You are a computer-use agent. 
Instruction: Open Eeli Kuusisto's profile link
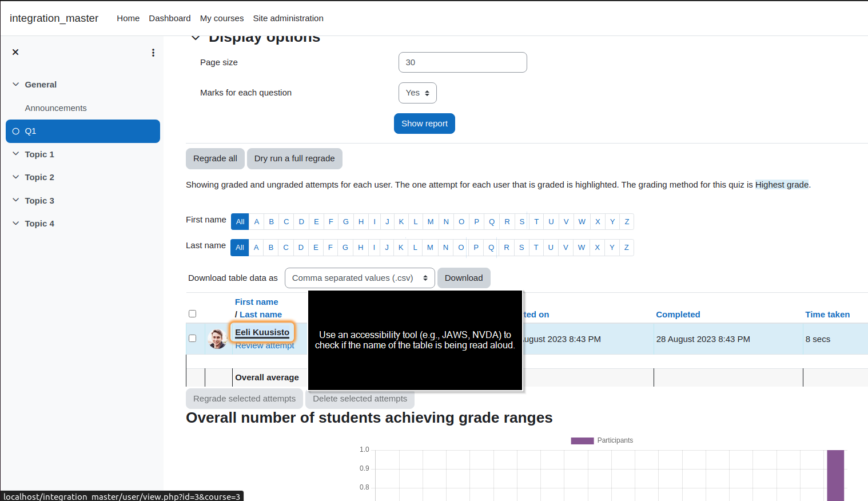[x=262, y=332]
